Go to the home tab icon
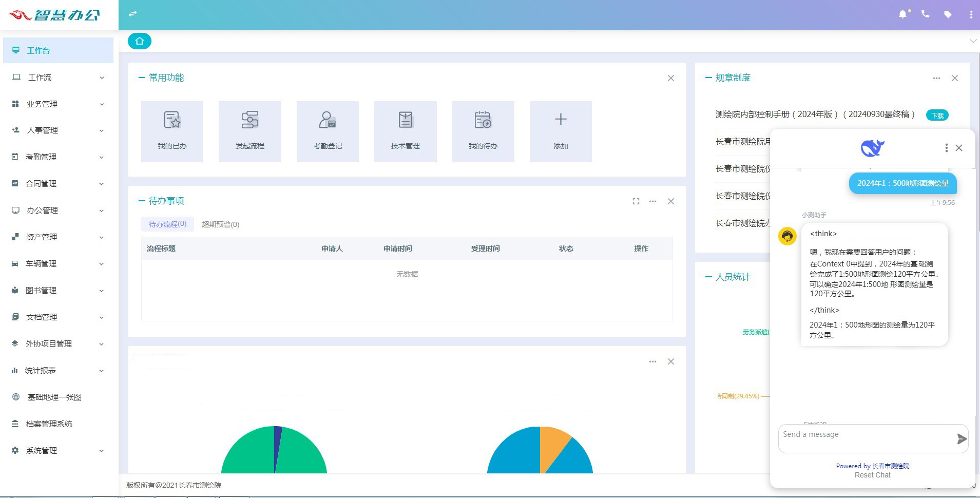The image size is (980, 498). pyautogui.click(x=140, y=41)
